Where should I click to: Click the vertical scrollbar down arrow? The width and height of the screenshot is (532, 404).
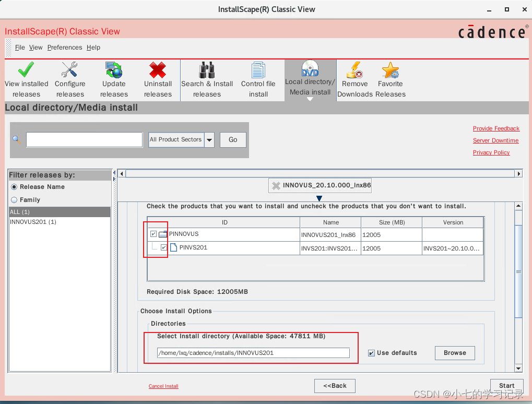point(518,368)
